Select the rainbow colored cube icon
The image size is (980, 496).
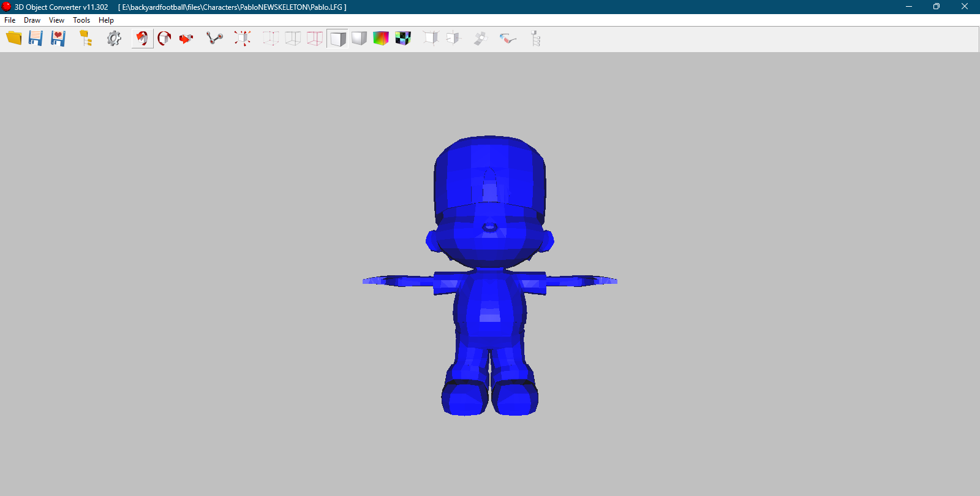click(381, 39)
